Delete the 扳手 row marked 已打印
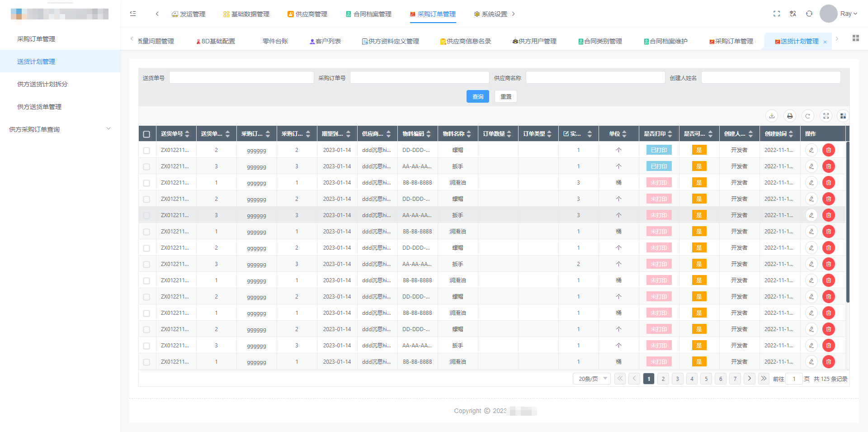This screenshot has height=432, width=868. [829, 166]
